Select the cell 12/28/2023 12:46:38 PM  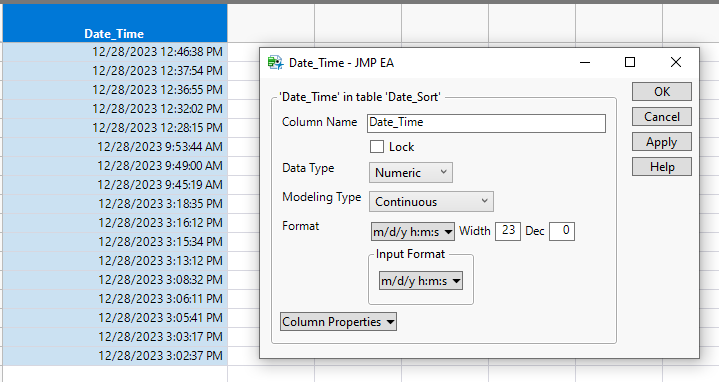coord(115,52)
